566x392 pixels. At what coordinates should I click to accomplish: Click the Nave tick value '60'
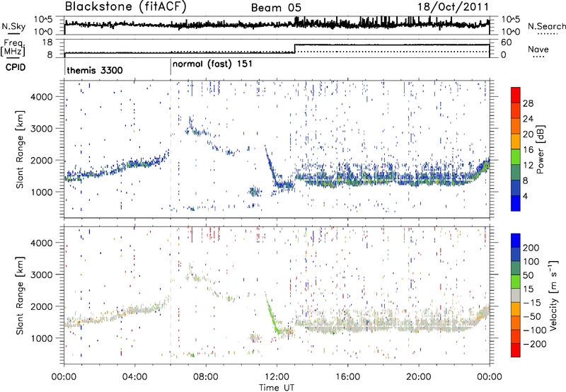[507, 42]
